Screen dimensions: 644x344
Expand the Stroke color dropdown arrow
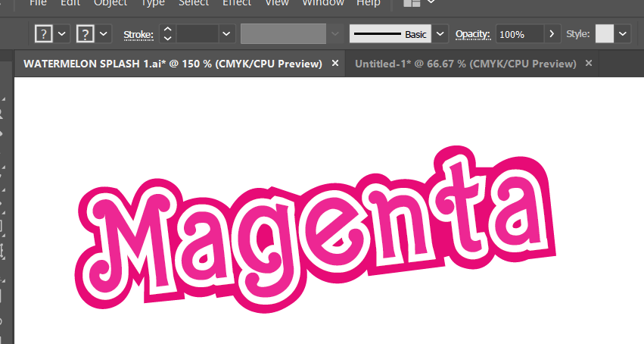tap(104, 34)
